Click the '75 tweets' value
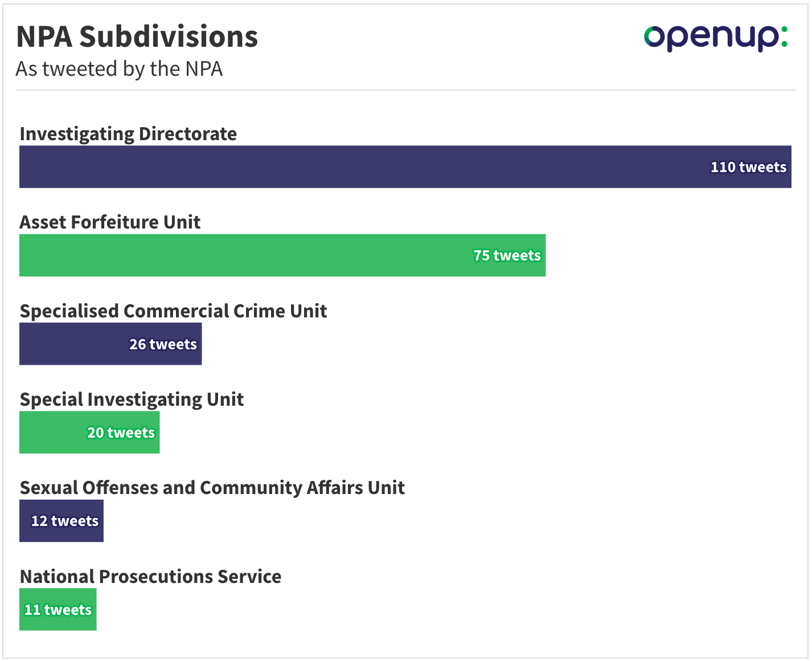 pyautogui.click(x=507, y=255)
